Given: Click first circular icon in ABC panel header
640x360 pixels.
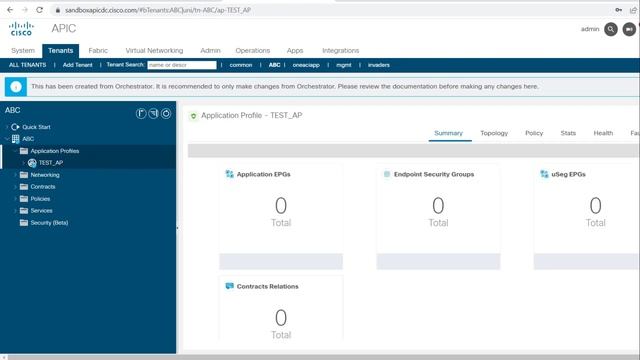Looking at the screenshot, I should [x=141, y=113].
